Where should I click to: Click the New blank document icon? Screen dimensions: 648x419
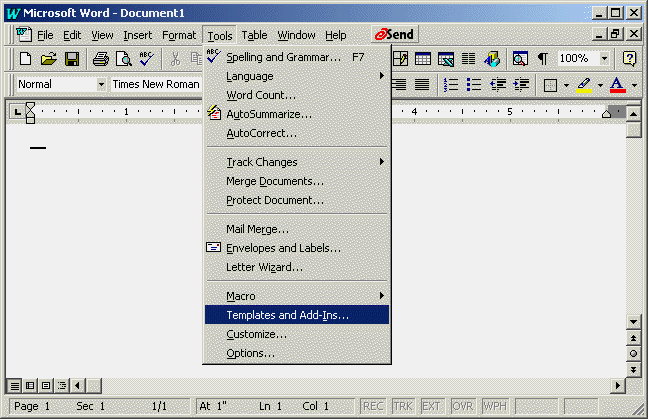(26, 59)
